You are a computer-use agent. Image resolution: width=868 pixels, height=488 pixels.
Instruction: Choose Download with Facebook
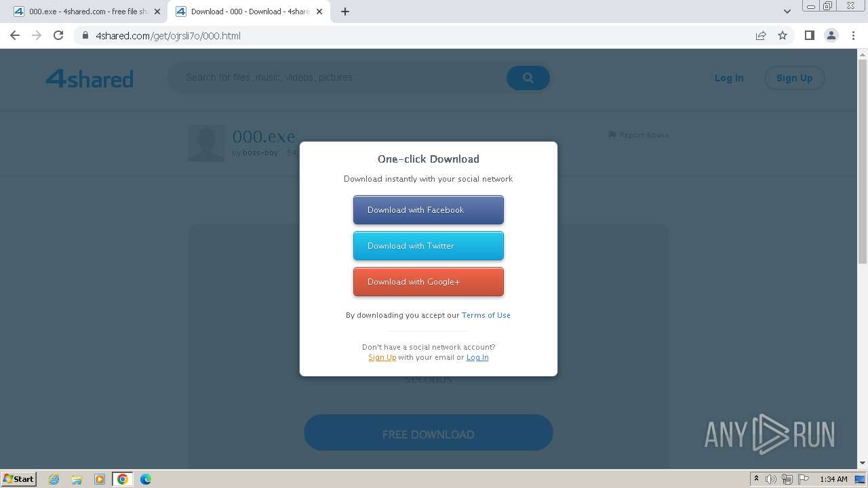click(x=429, y=210)
